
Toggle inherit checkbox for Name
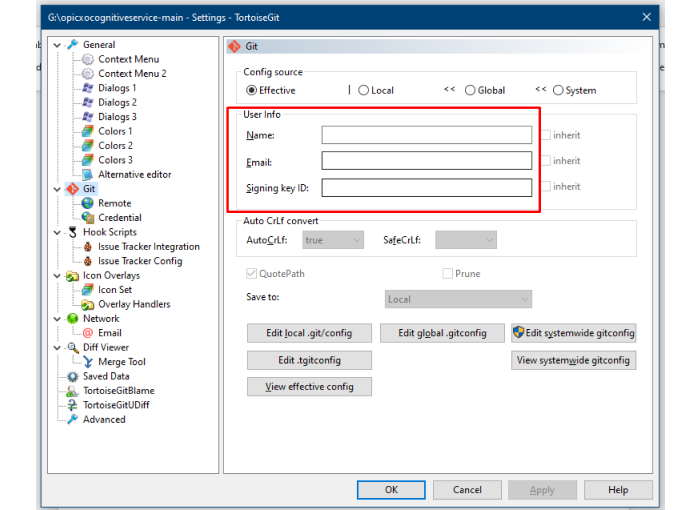(x=546, y=135)
